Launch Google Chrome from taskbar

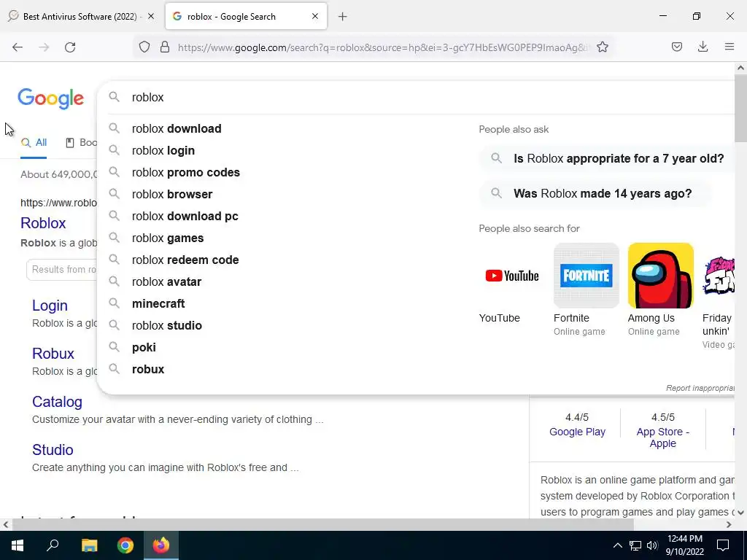click(x=125, y=545)
